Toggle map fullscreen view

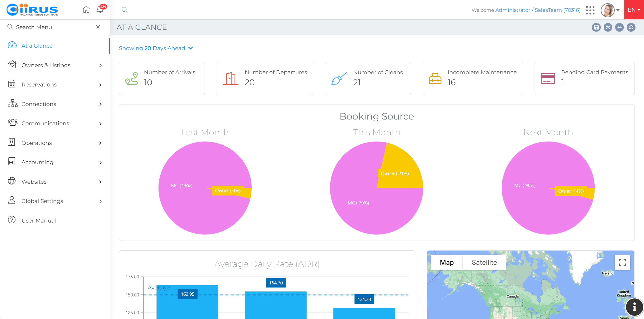click(x=622, y=262)
